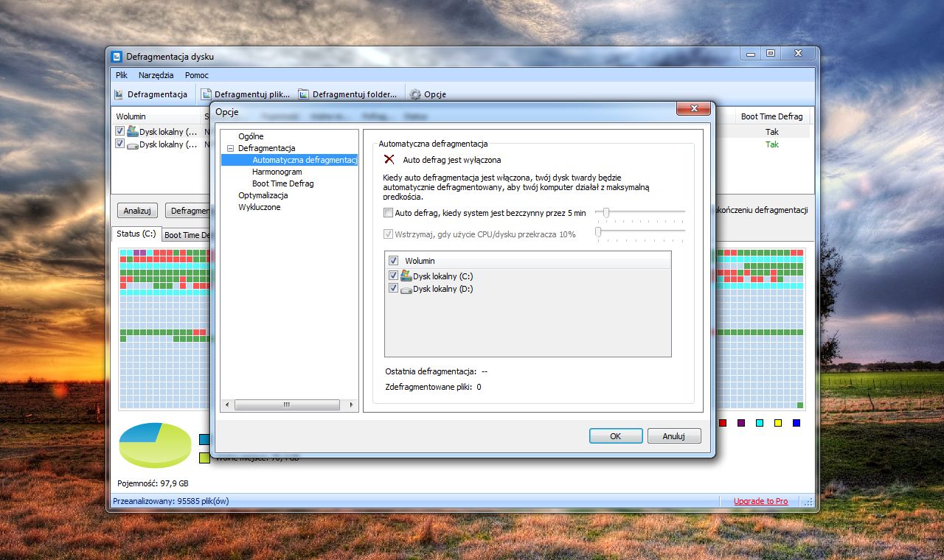944x560 pixels.
Task: Confirm the options with the OK button
Action: tap(616, 436)
